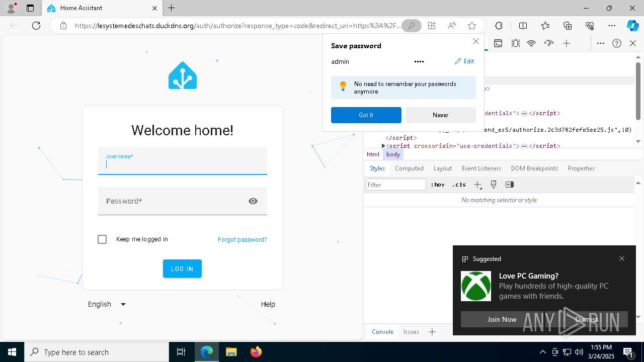Close the Save password popup
The image size is (644, 362).
[476, 41]
